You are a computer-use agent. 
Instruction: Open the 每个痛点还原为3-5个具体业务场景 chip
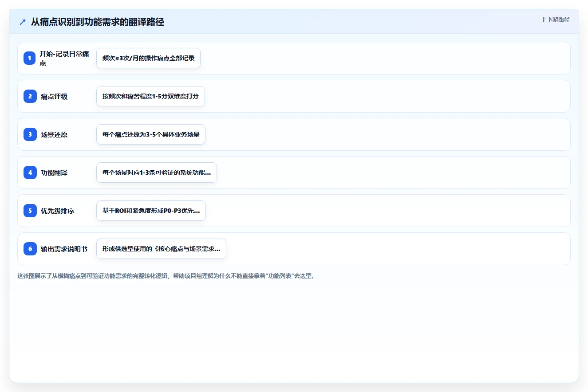click(151, 134)
